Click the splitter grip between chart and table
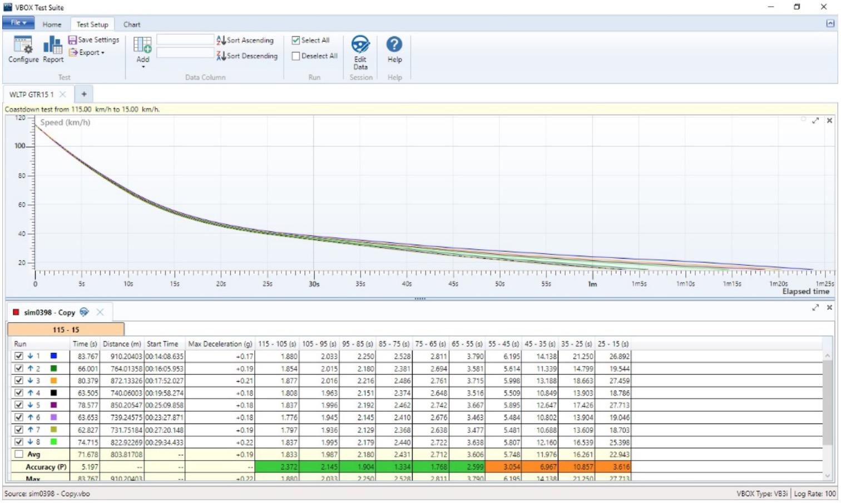The image size is (841, 504). click(420, 299)
